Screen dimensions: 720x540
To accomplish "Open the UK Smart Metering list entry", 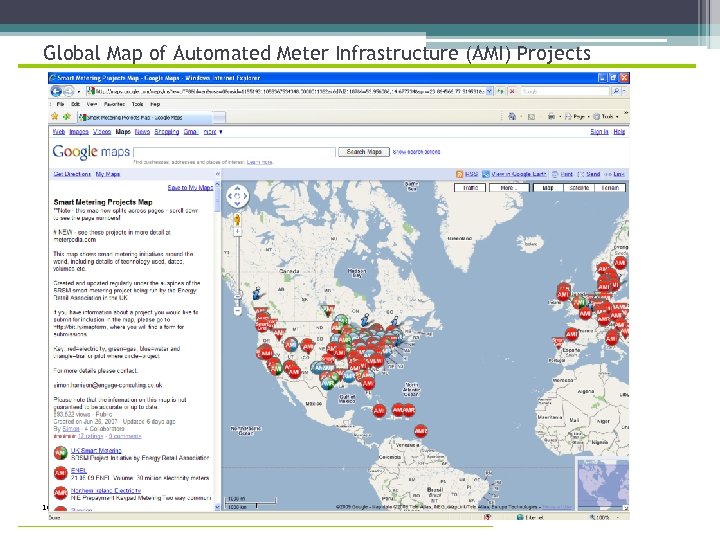I will [x=96, y=450].
